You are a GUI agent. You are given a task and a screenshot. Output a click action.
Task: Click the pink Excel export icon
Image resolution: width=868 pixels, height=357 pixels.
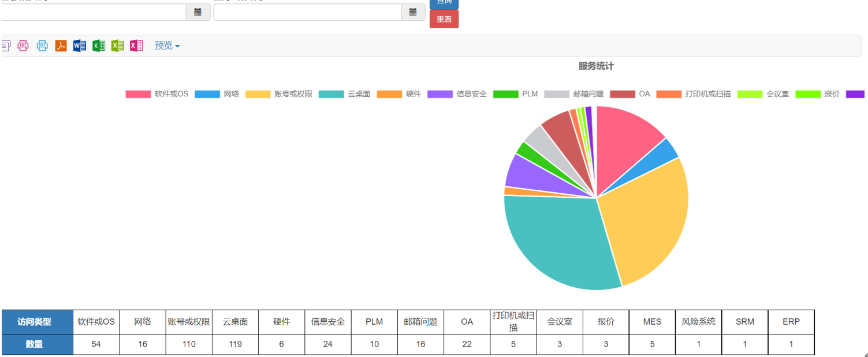click(x=136, y=46)
